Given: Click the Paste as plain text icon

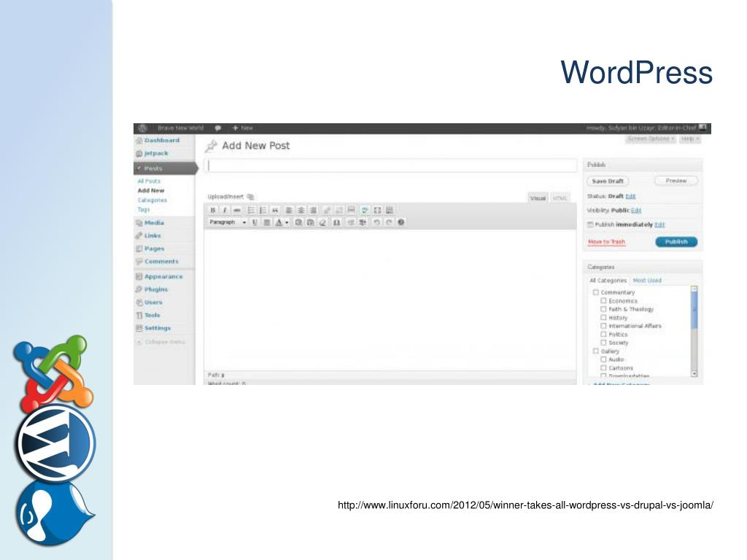Looking at the screenshot, I should pos(298,222).
